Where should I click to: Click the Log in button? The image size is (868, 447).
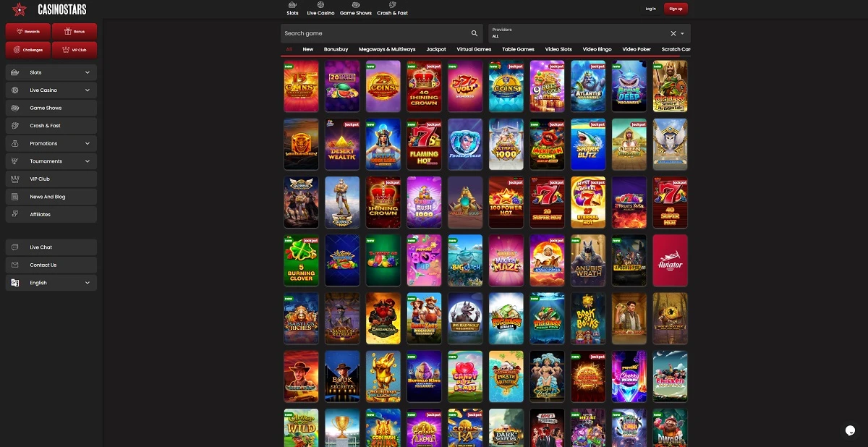pos(650,9)
